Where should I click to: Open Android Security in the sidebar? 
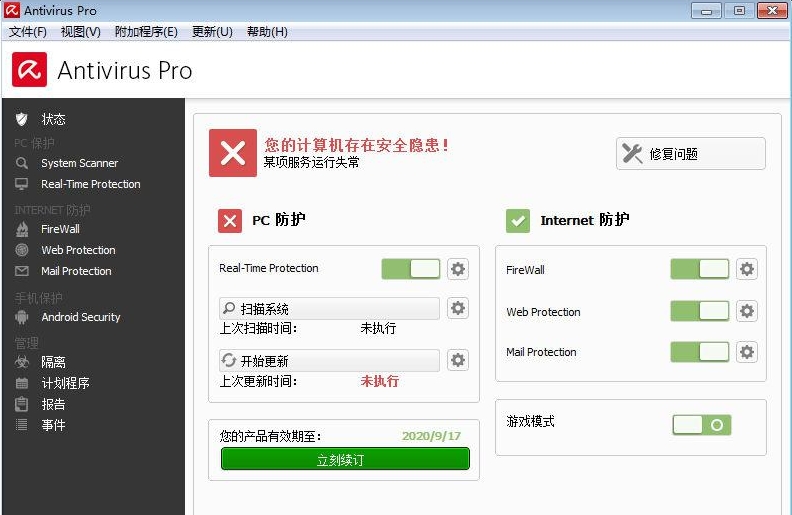(x=80, y=317)
